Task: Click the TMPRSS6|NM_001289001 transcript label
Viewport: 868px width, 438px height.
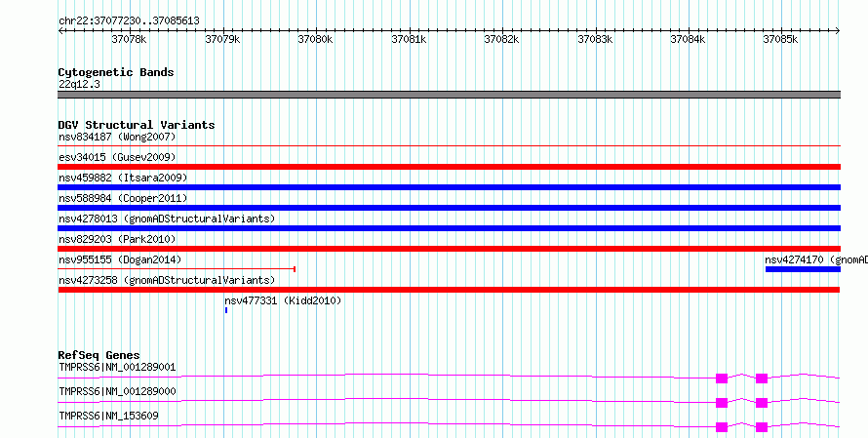Action: tap(117, 367)
